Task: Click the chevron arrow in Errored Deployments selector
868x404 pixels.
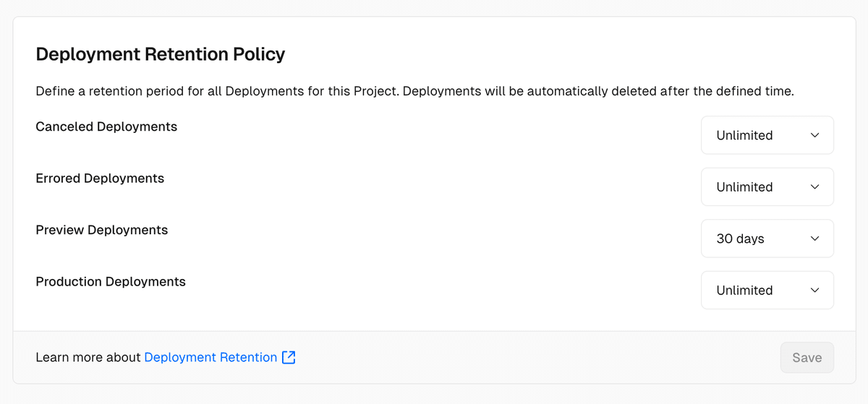Action: click(x=815, y=186)
